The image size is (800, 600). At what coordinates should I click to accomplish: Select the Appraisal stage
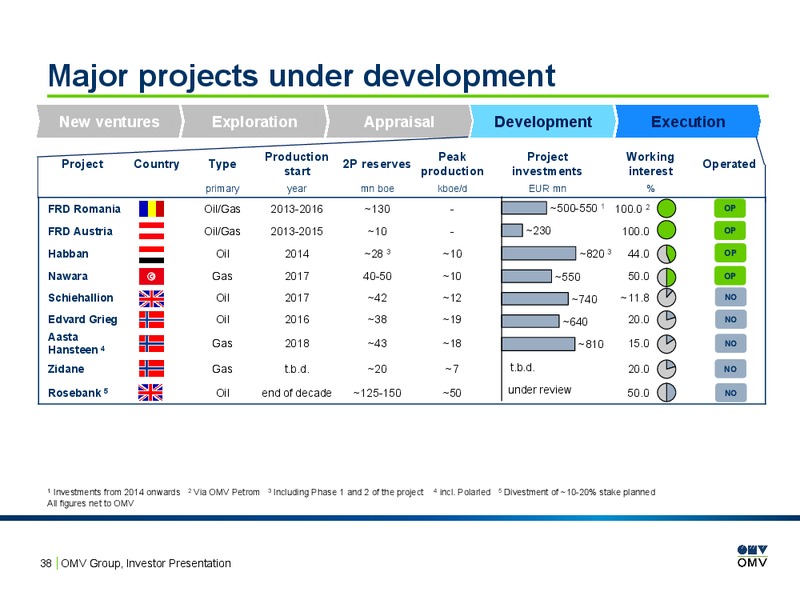pos(399,121)
